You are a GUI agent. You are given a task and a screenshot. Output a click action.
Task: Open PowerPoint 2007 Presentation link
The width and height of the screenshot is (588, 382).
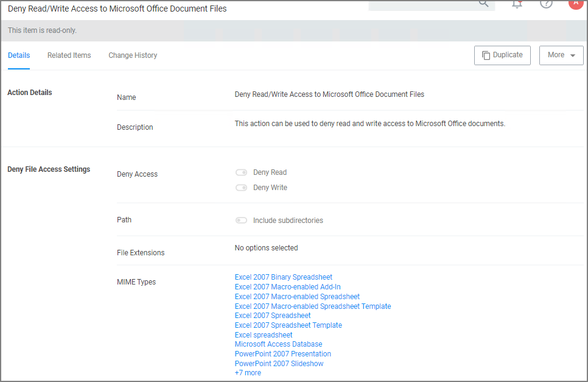coord(282,354)
